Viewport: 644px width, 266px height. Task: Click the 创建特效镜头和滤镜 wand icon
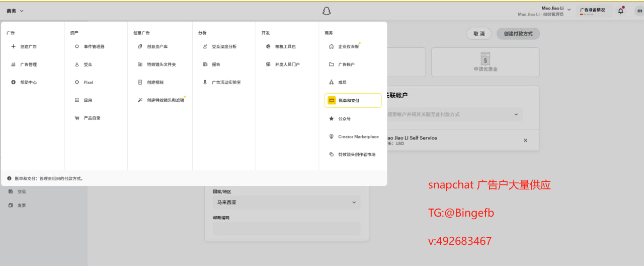pyautogui.click(x=140, y=100)
